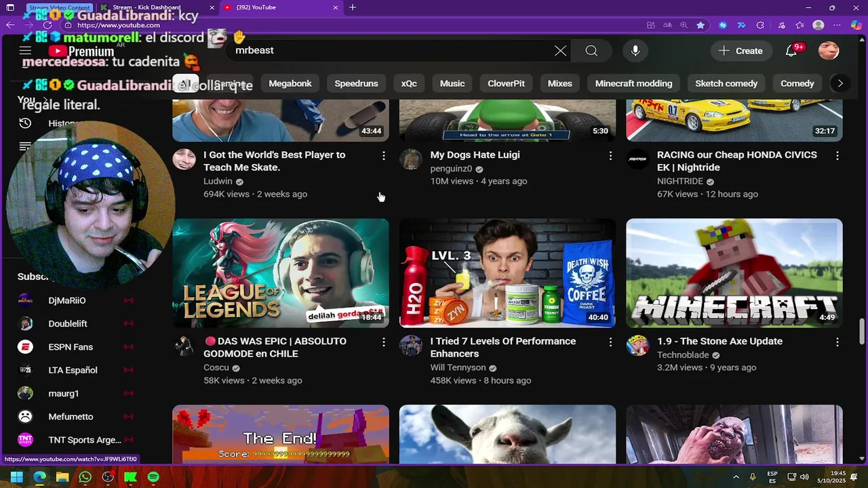The width and height of the screenshot is (868, 488).
Task: Clear the search box with the X
Action: [560, 51]
